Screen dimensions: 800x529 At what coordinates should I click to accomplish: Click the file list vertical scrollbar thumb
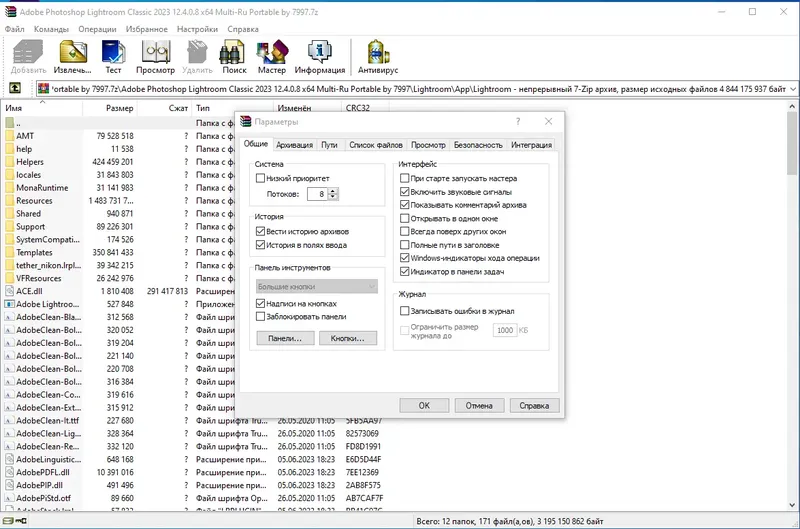792,143
